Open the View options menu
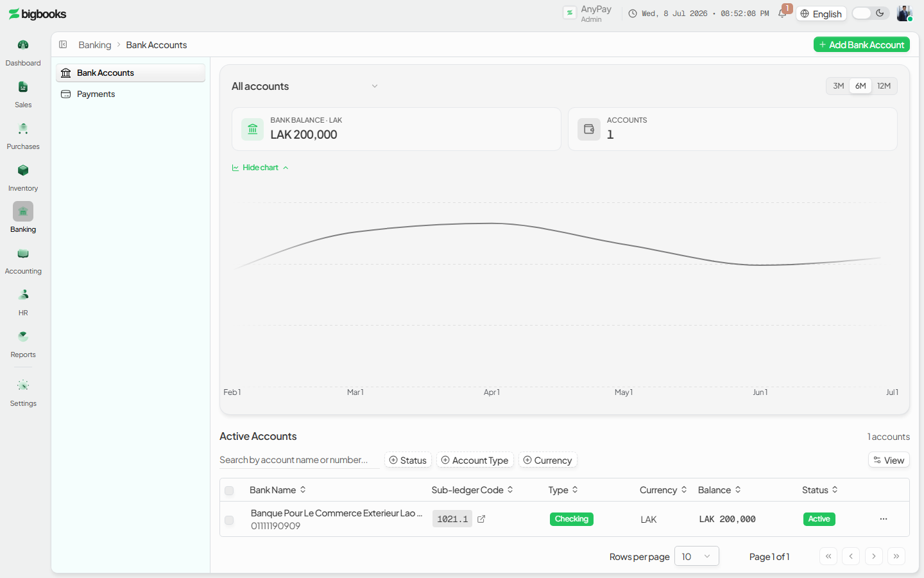This screenshot has height=578, width=924. (x=889, y=460)
